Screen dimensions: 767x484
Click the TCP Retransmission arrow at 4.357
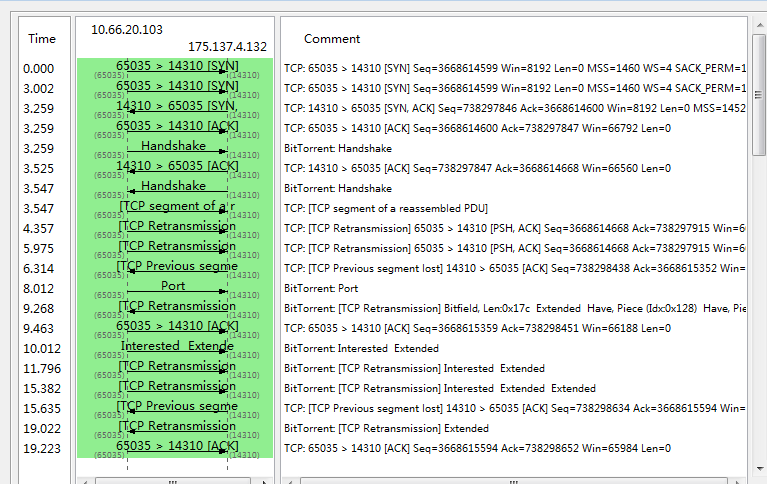point(177,227)
